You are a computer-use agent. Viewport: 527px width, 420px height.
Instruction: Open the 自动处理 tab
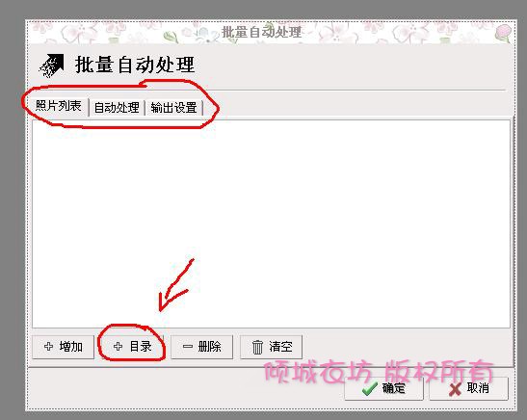[117, 108]
